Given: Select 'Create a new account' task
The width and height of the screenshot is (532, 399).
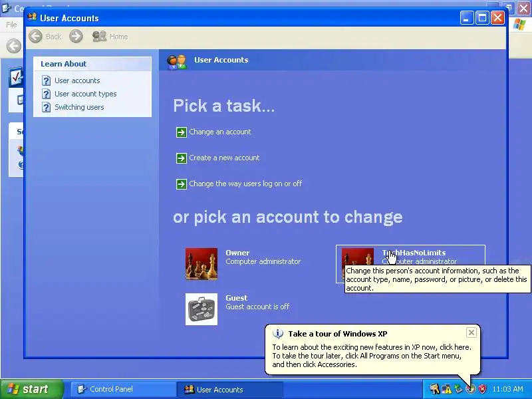Looking at the screenshot, I should tap(224, 158).
